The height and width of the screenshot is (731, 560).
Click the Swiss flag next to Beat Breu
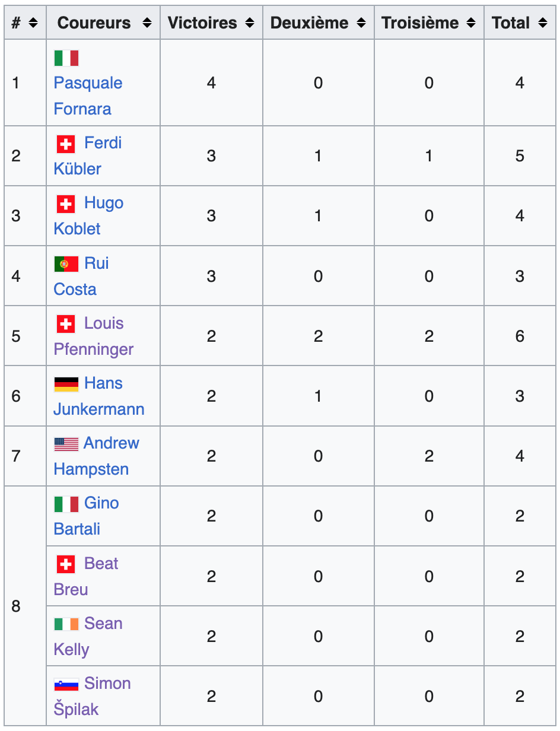(x=66, y=564)
